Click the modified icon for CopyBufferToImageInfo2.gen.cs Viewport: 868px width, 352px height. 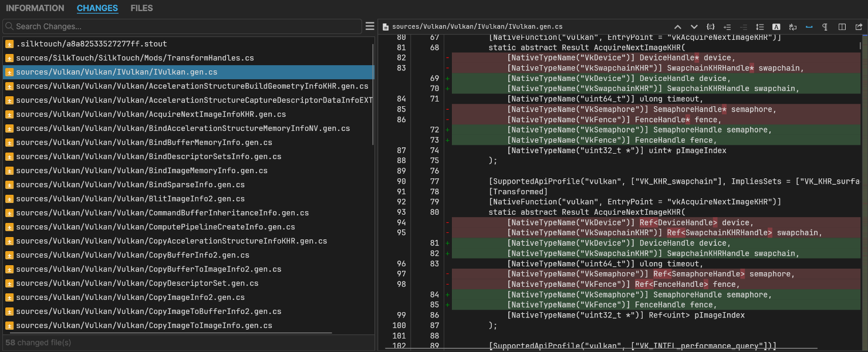[9, 269]
